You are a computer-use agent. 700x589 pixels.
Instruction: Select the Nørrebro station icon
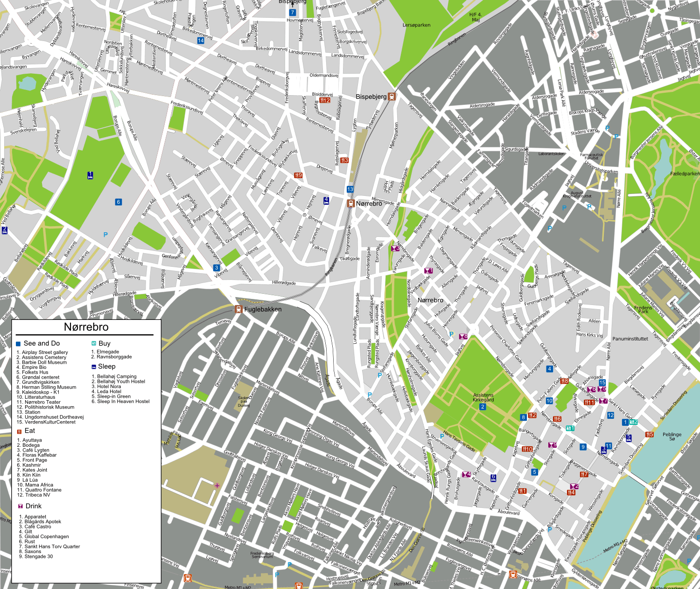coord(350,203)
